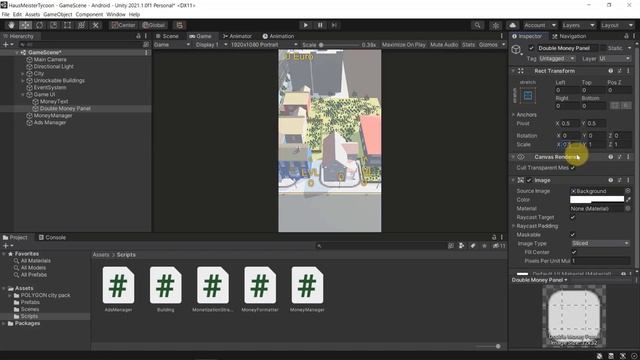Open the GameObject menu
Image resolution: width=640 pixels, height=360 pixels.
pos(58,14)
